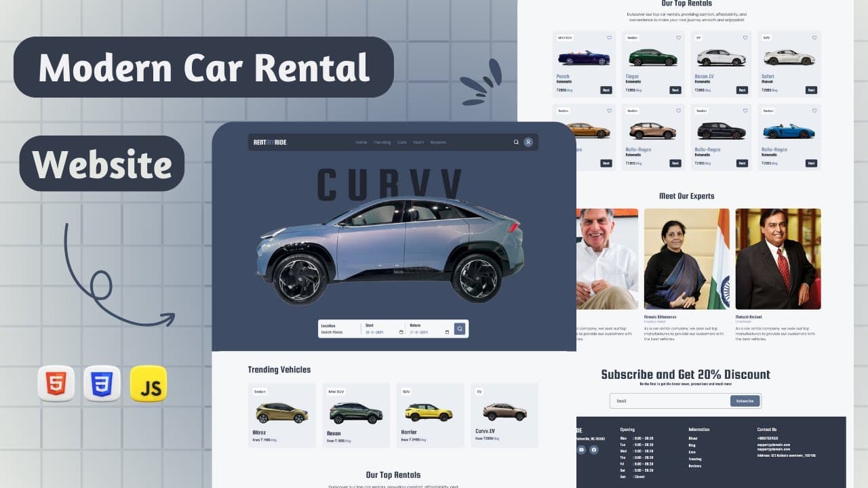
Task: Select Trending in the navigation bar
Action: 382,142
